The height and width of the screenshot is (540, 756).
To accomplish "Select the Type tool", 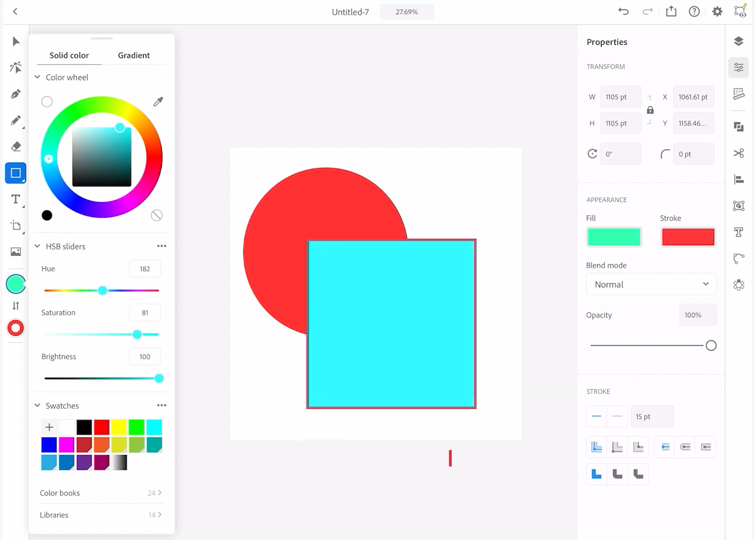I will click(16, 199).
